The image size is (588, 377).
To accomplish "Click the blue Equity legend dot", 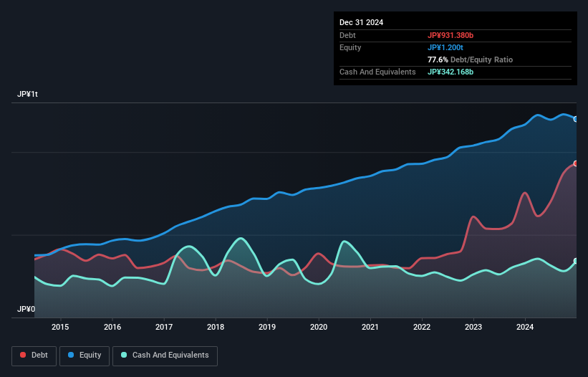I will tap(71, 355).
